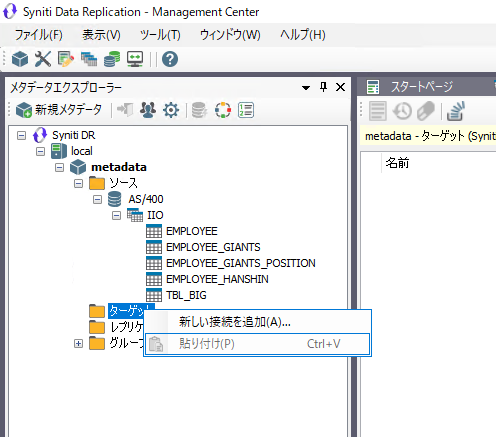This screenshot has height=437, width=496.
Task: Open the ヘルプ(H) menu
Action: pos(302,35)
